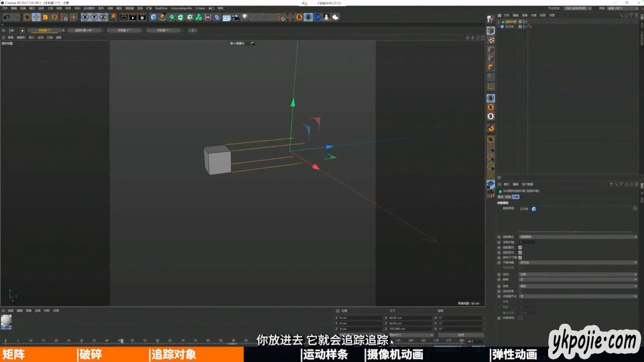Select the material sphere thumbnail

coord(6,320)
